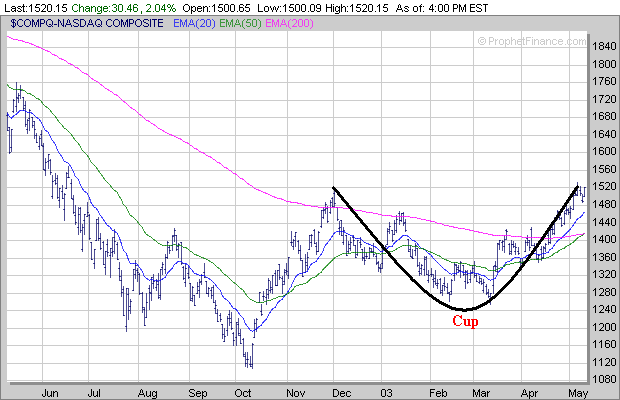Image resolution: width=620 pixels, height=400 pixels.
Task: Click the Mar month axis label
Action: pyautogui.click(x=481, y=393)
